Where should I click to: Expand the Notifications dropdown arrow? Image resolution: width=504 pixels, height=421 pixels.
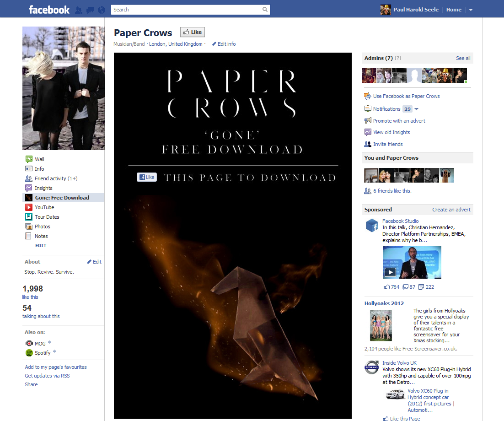tap(417, 109)
